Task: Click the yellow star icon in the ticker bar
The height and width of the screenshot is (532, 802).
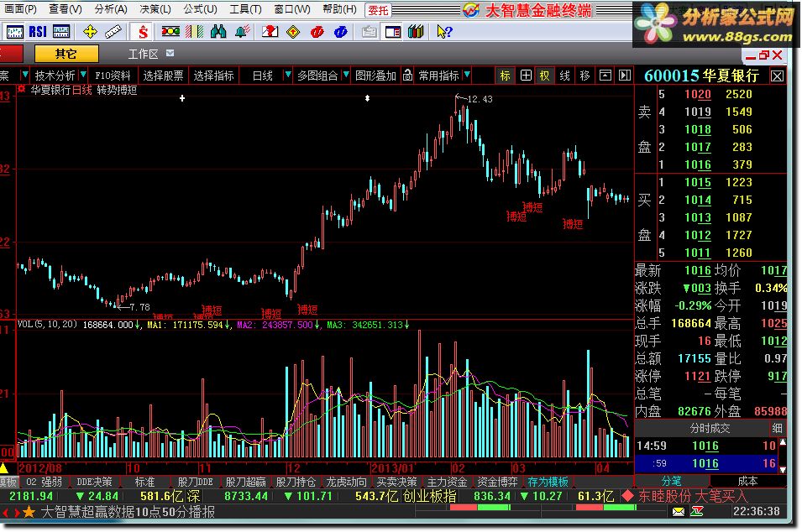Action: 29,512
